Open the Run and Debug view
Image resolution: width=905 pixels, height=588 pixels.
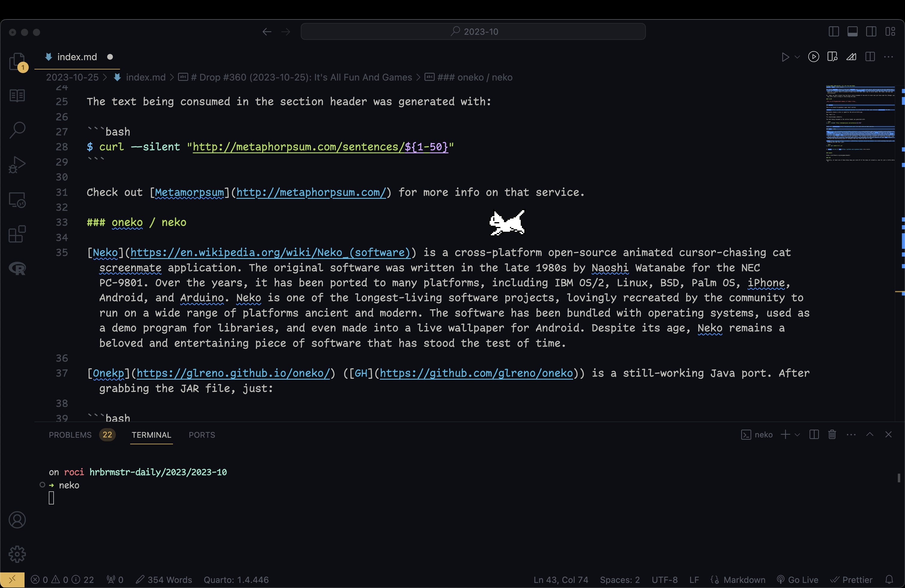point(17,165)
